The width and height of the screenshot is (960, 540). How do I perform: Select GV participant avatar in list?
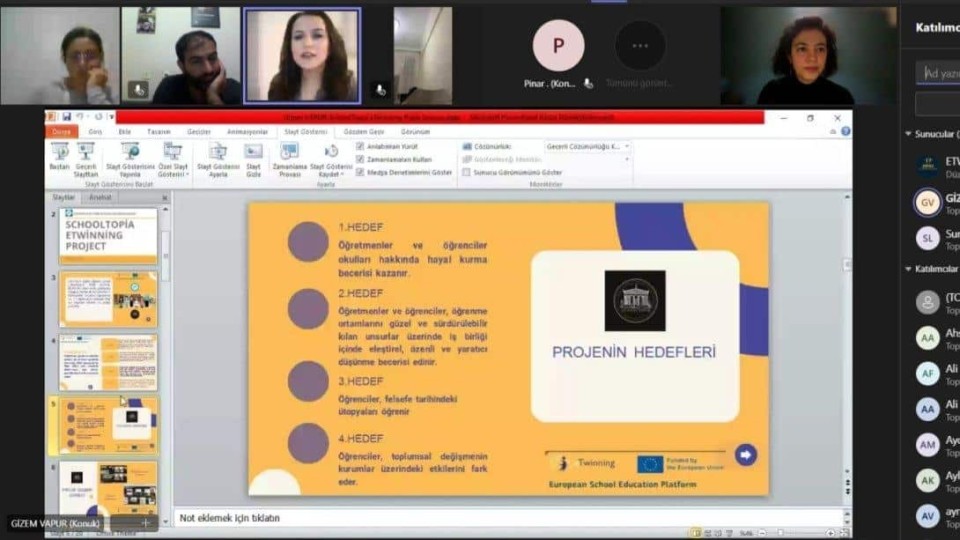[927, 203]
